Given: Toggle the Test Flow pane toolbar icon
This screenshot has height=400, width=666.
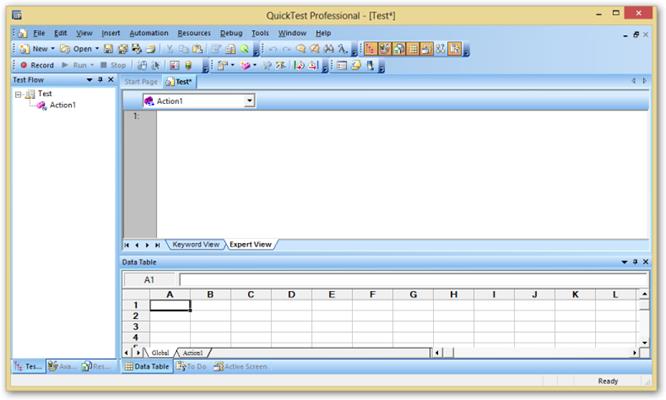Looking at the screenshot, I should pyautogui.click(x=370, y=49).
